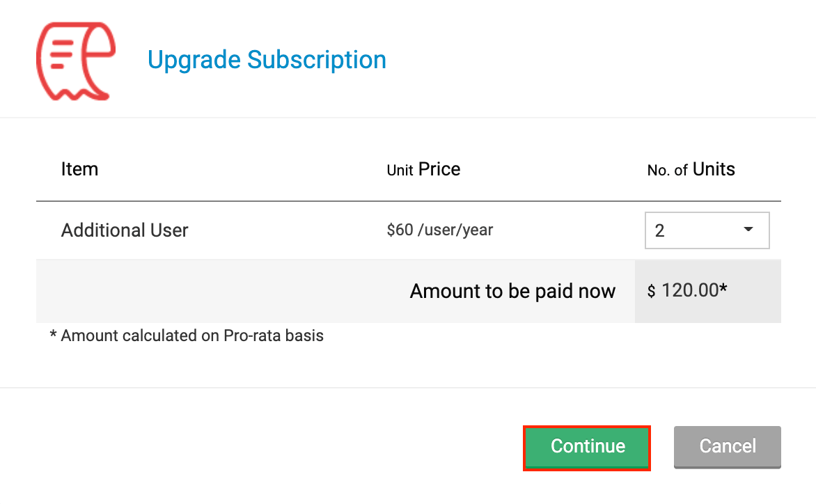The image size is (816, 504).
Task: Click the Item column header
Action: tap(79, 169)
